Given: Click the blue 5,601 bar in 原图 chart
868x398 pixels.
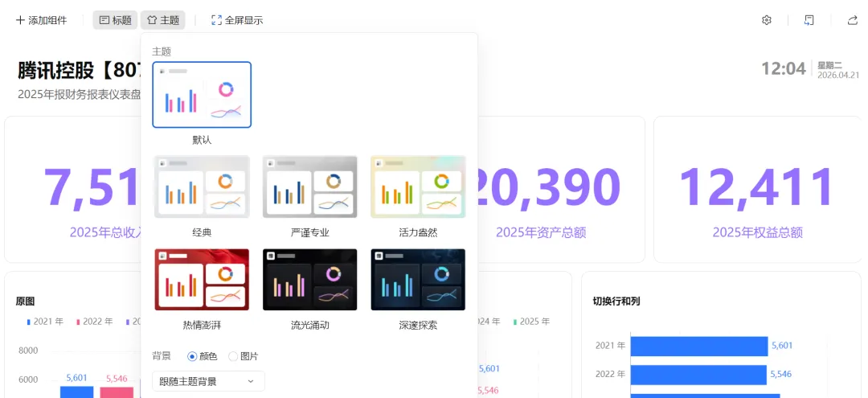Looking at the screenshot, I should 77,392.
